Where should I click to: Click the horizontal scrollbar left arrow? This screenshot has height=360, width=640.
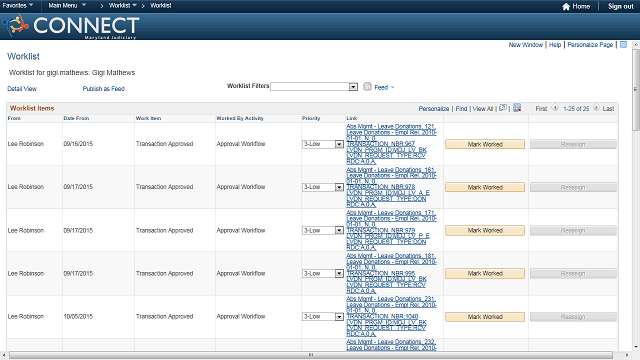(x=4, y=355)
